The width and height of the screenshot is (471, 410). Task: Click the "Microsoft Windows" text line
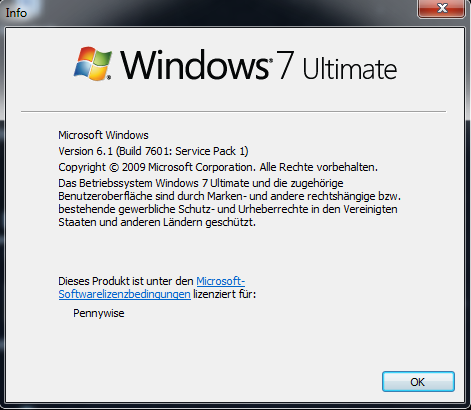pyautogui.click(x=103, y=135)
